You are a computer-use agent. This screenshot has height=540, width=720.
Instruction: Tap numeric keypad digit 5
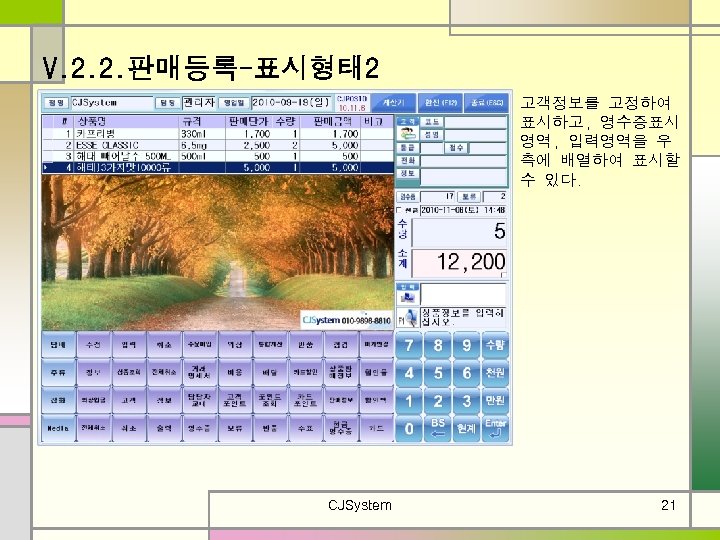pos(438,372)
